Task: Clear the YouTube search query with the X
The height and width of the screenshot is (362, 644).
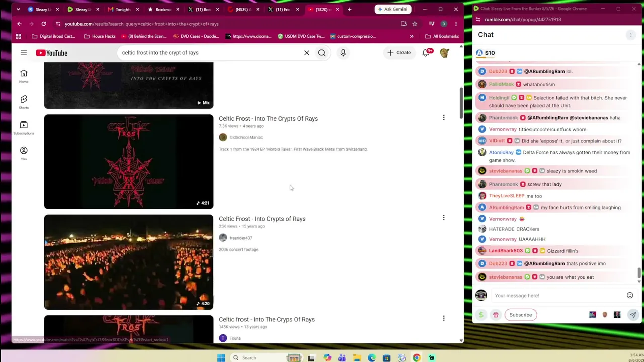Action: tap(306, 53)
